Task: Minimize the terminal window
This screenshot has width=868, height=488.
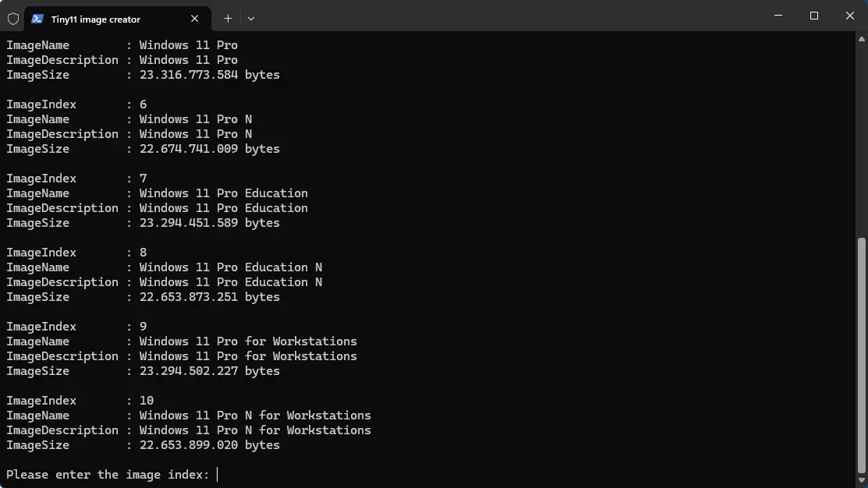Action: pyautogui.click(x=778, y=16)
